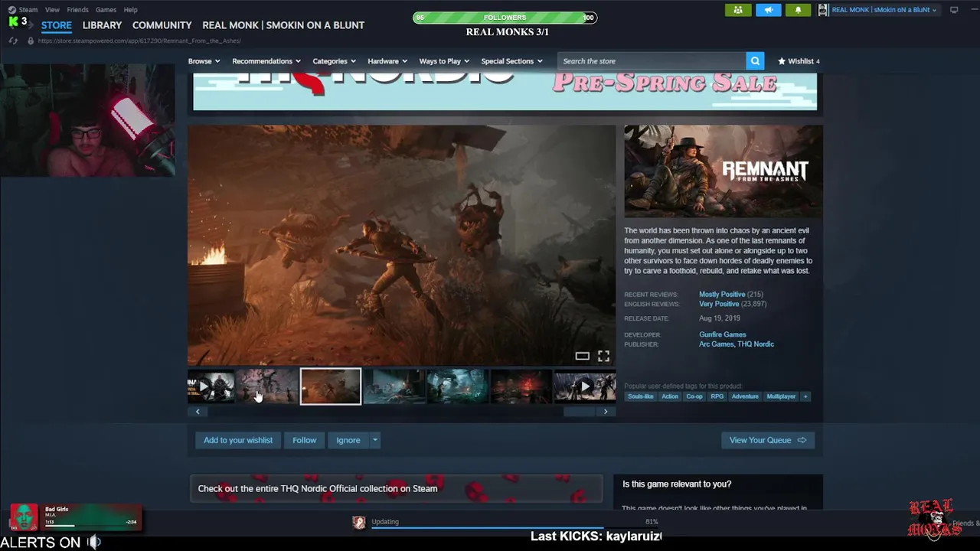Switch to the COMMUNITY tab
Viewport: 980px width, 551px height.
pos(162,25)
